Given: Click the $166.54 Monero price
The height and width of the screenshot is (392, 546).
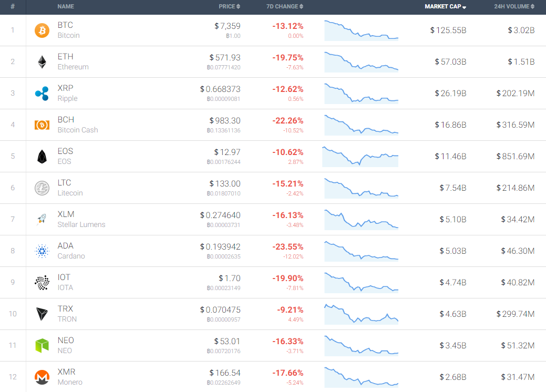Looking at the screenshot, I should pyautogui.click(x=225, y=373).
